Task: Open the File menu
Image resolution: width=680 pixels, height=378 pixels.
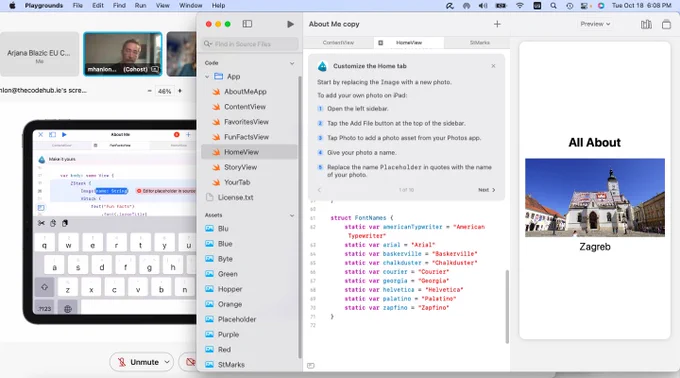Action: (x=78, y=6)
